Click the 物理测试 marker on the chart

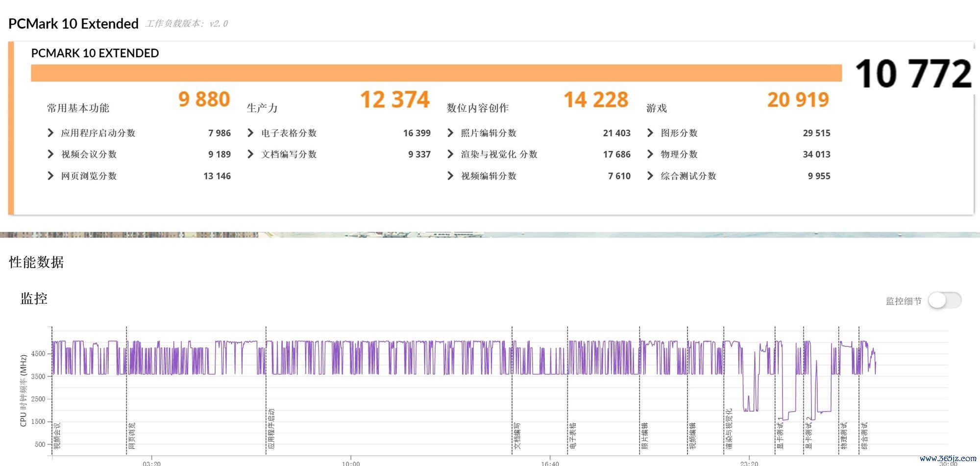[844, 436]
